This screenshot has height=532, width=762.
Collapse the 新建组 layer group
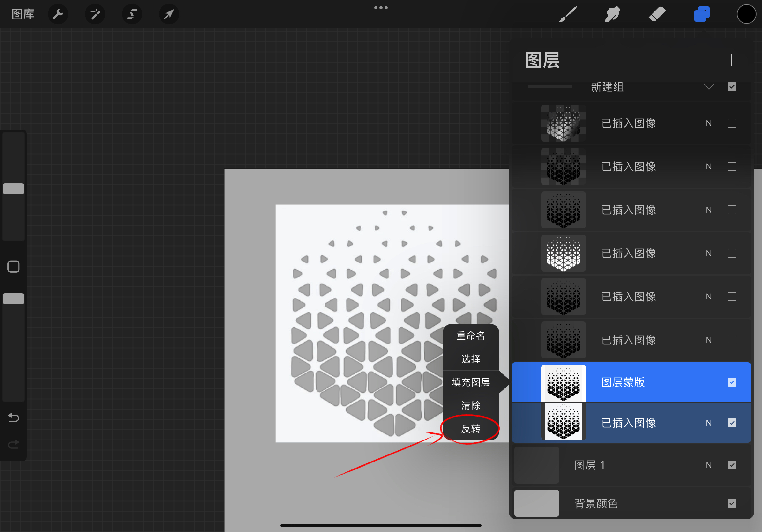pyautogui.click(x=709, y=86)
